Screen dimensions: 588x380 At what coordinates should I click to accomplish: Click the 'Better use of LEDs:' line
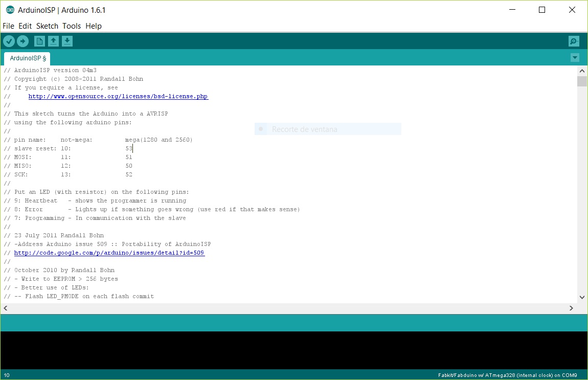click(46, 287)
